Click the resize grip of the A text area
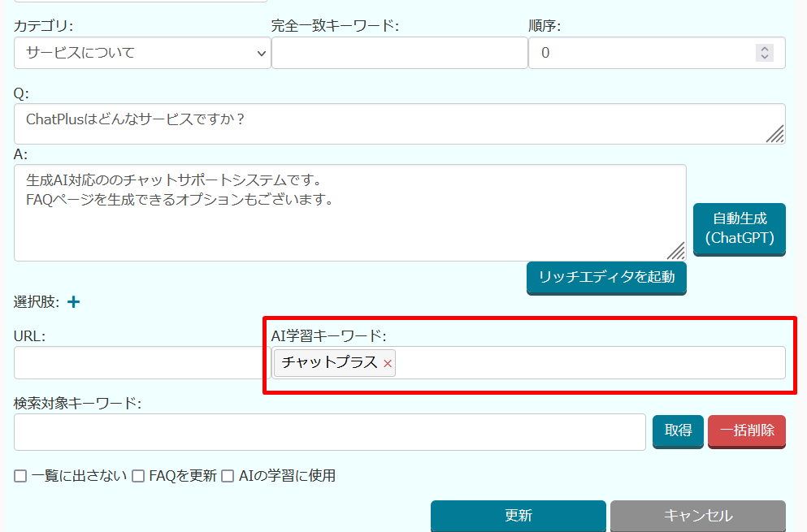The width and height of the screenshot is (807, 532). pyautogui.click(x=676, y=251)
